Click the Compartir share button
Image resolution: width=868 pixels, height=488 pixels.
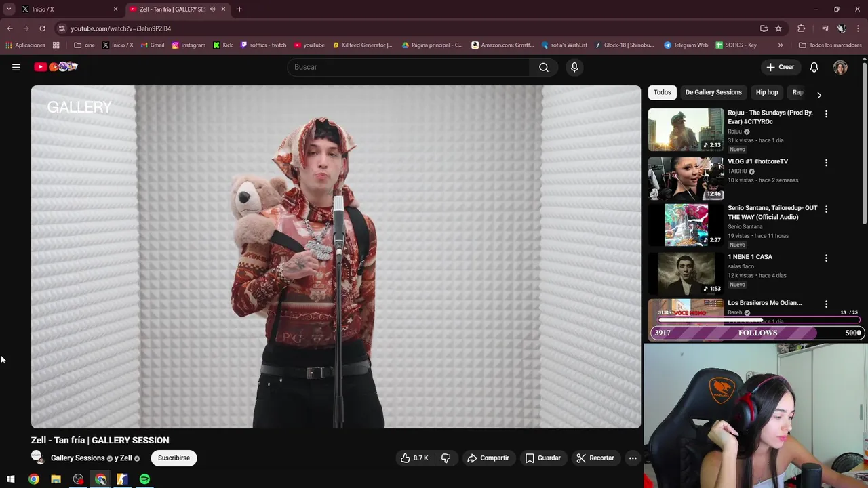[x=488, y=458]
